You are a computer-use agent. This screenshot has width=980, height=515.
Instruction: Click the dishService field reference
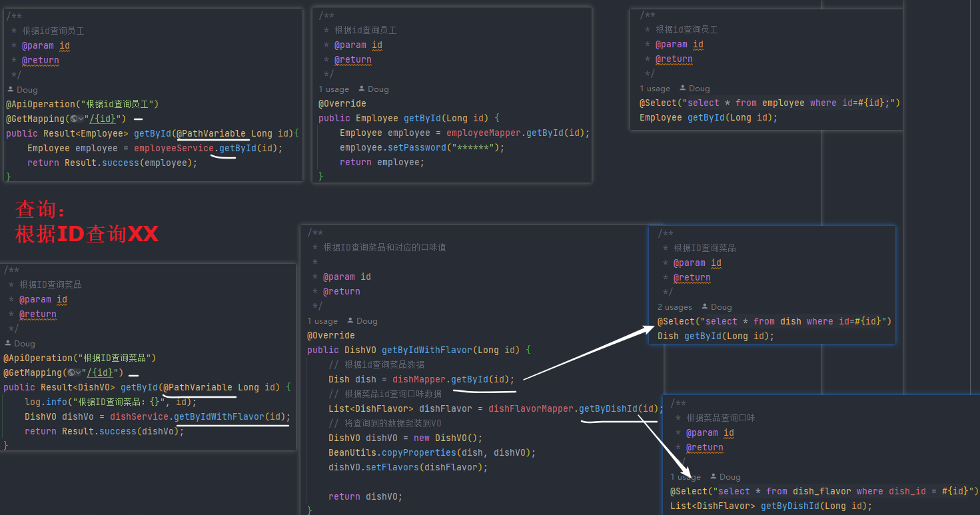[139, 416]
